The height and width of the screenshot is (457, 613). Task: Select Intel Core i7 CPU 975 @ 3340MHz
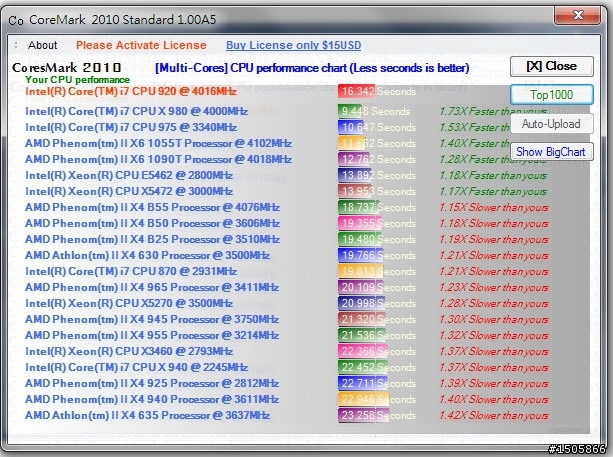pyautogui.click(x=131, y=127)
